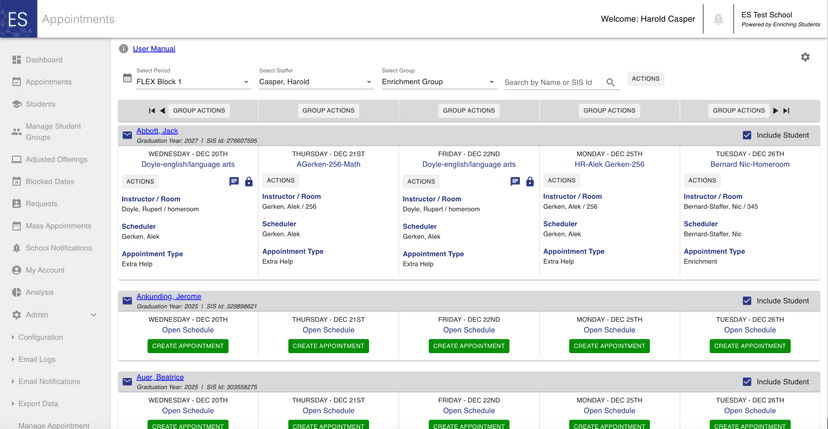Go to previous dates arrow icon
Viewport: 828px width, 429px height.
pos(162,110)
